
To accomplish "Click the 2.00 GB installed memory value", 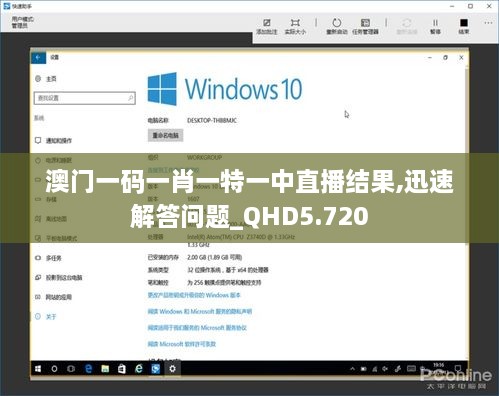I will (x=215, y=257).
